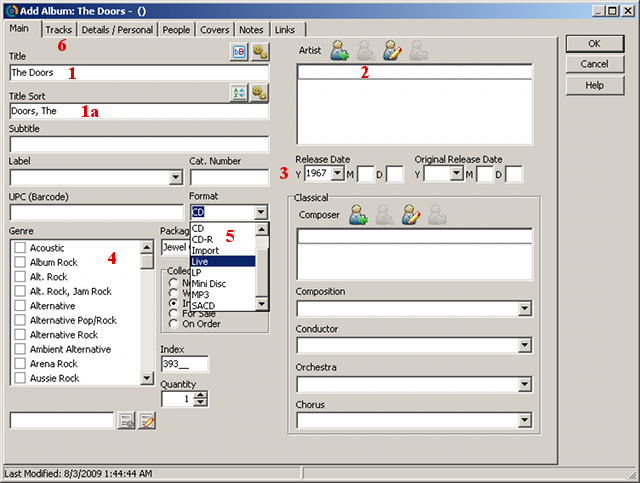Collapse the Format dropdown arrow
Image resolution: width=640 pixels, height=483 pixels.
(x=260, y=212)
